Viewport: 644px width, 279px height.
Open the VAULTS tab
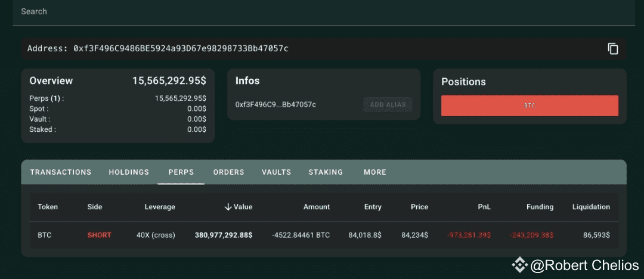tap(276, 172)
